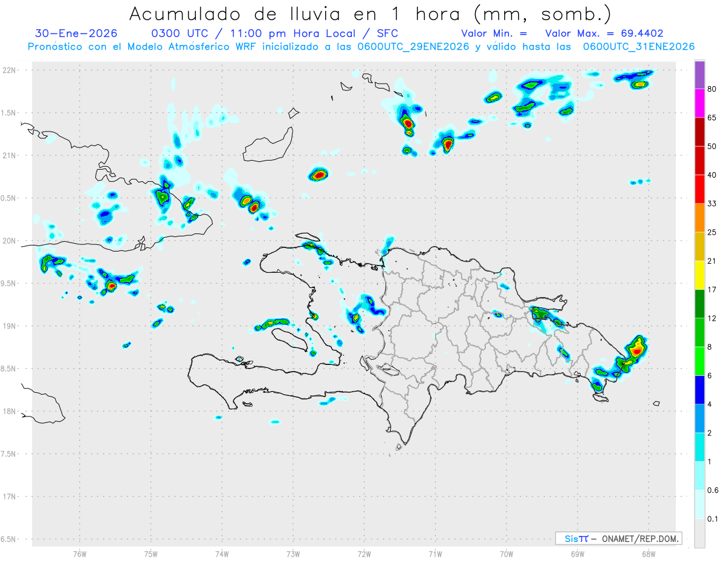
Task: Click the '20N' latitude label
Action: click(8, 241)
